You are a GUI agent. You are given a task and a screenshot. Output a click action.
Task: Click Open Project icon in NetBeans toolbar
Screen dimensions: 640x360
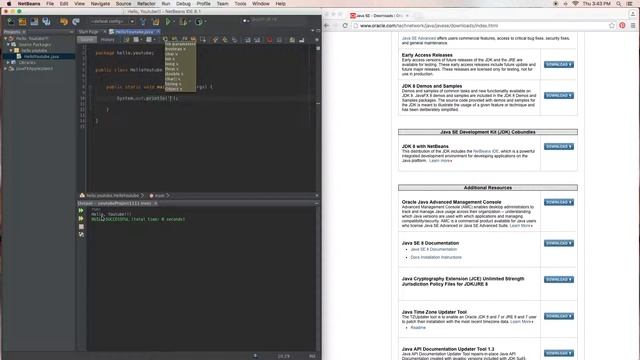pyautogui.click(x=34, y=21)
